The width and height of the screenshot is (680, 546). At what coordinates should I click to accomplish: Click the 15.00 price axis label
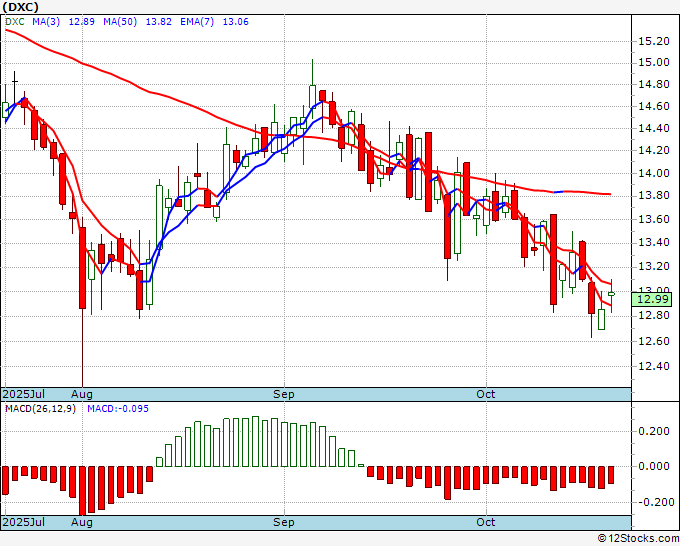pos(654,63)
